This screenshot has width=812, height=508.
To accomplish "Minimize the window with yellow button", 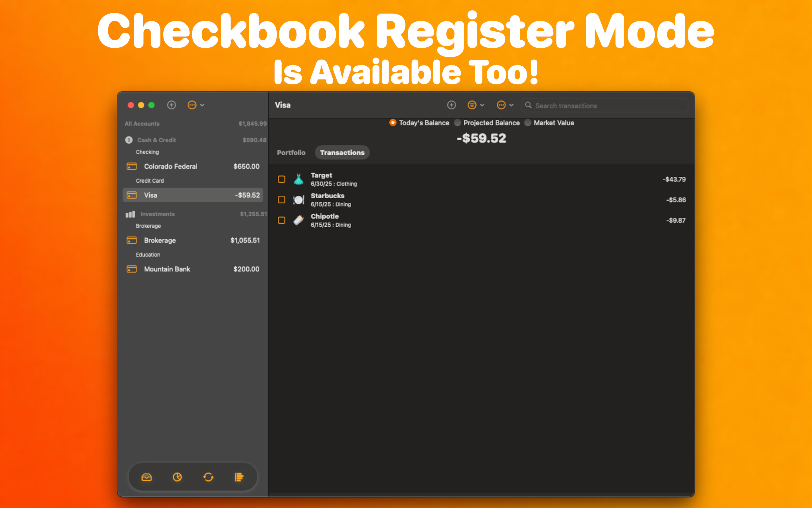I will point(141,105).
